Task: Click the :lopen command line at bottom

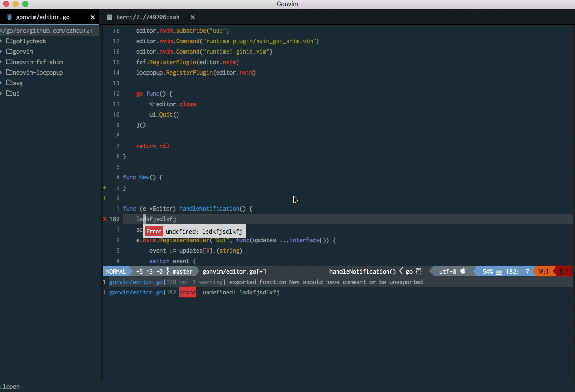Action: 10,387
